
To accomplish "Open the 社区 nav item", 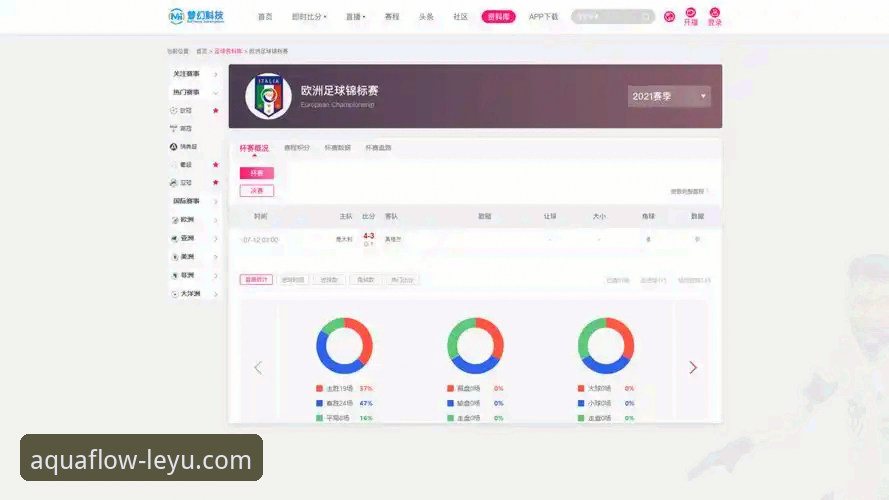I will coord(460,17).
